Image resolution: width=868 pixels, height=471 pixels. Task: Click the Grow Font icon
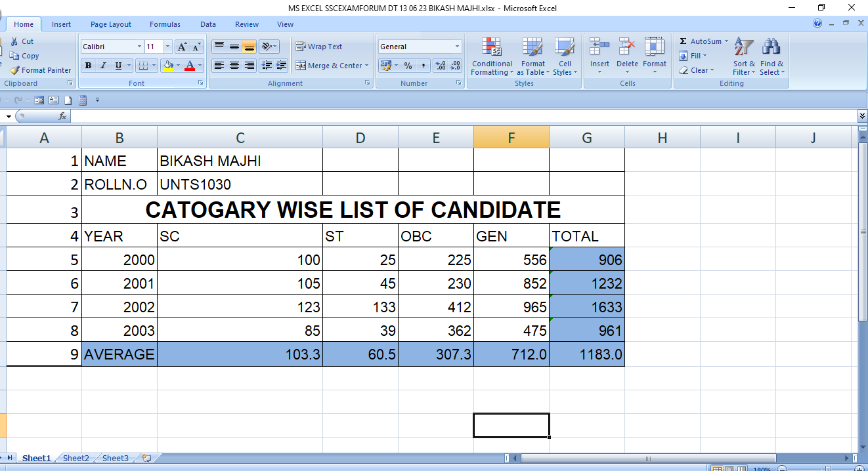pyautogui.click(x=183, y=47)
